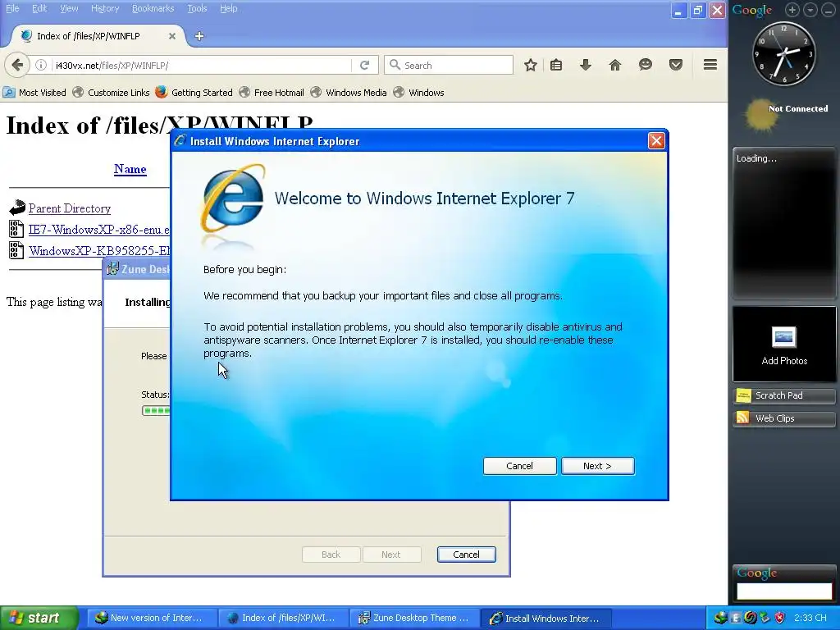
Task: Click Next in the IE7 installer
Action: coord(598,466)
